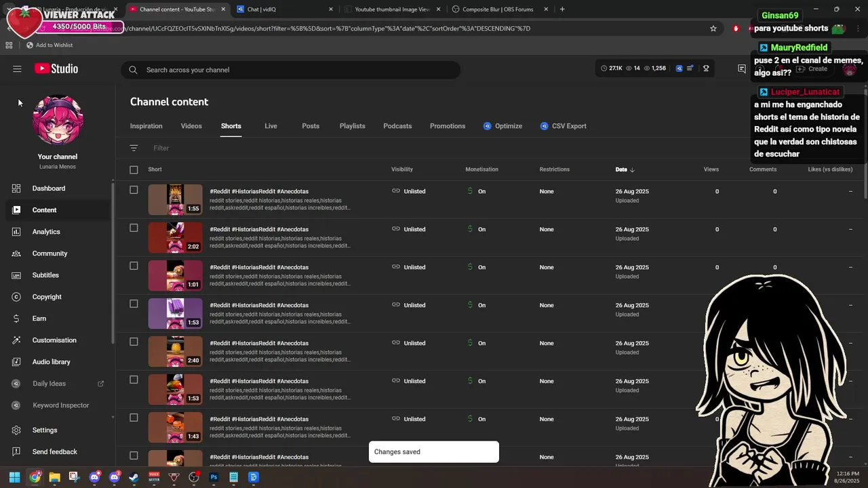
Task: Open Earn from the sidebar
Action: pos(39,319)
